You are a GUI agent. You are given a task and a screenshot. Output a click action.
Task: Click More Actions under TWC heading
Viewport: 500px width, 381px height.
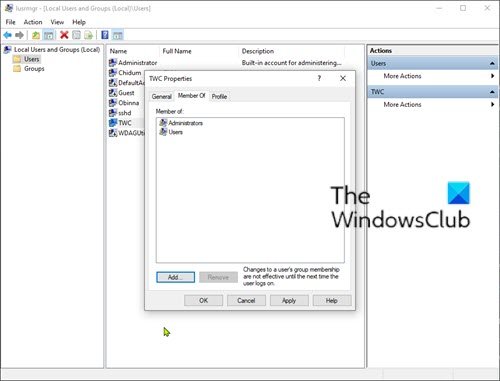tap(402, 104)
